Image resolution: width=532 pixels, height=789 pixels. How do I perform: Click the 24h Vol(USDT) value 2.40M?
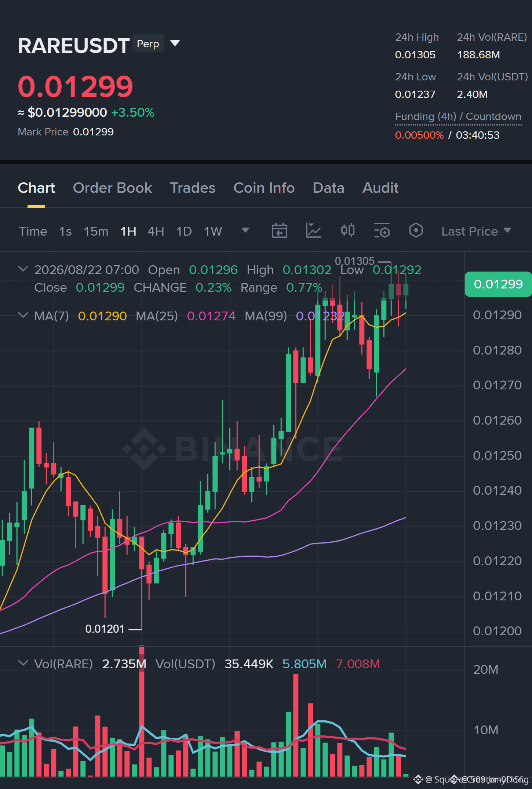[x=472, y=95]
